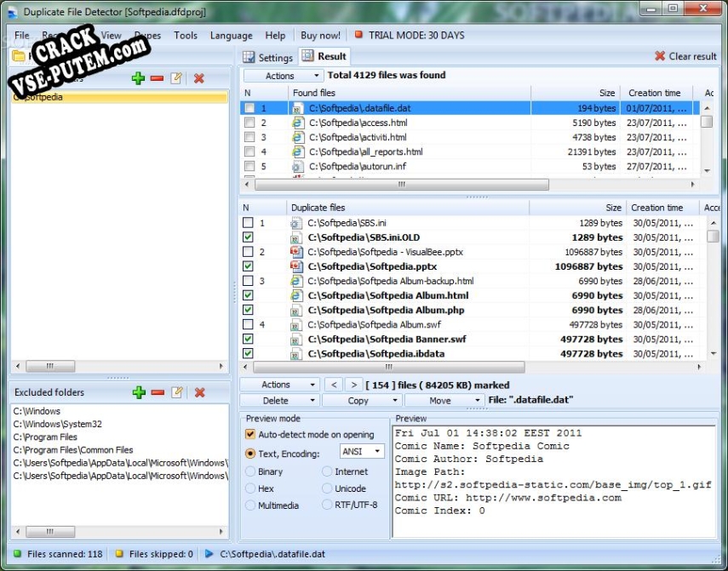Open the Actions dropdown above found files
This screenshot has height=571, width=728.
[284, 76]
